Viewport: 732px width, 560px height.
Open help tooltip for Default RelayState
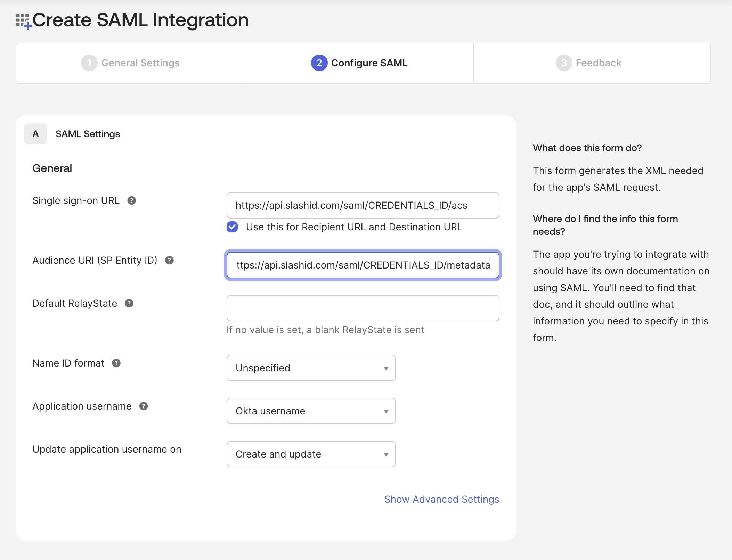pyautogui.click(x=129, y=303)
